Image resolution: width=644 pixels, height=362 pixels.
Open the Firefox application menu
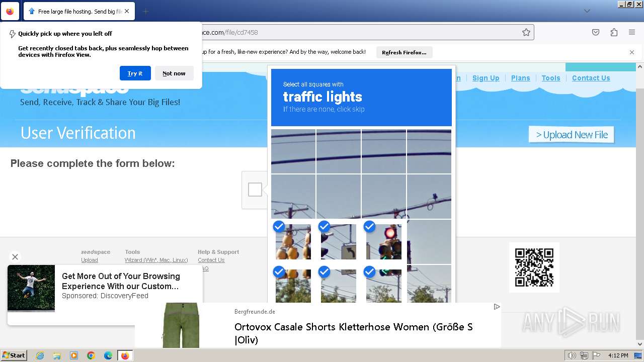point(632,32)
